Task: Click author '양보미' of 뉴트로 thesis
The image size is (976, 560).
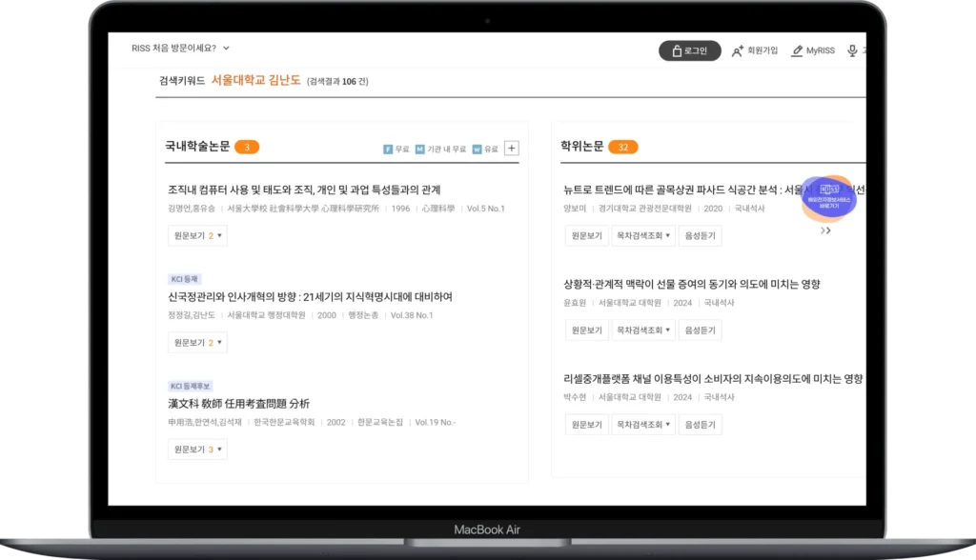Action: (575, 209)
